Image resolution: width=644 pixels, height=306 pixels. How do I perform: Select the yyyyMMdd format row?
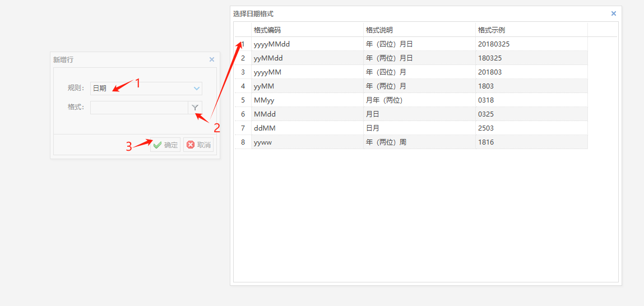(272, 44)
